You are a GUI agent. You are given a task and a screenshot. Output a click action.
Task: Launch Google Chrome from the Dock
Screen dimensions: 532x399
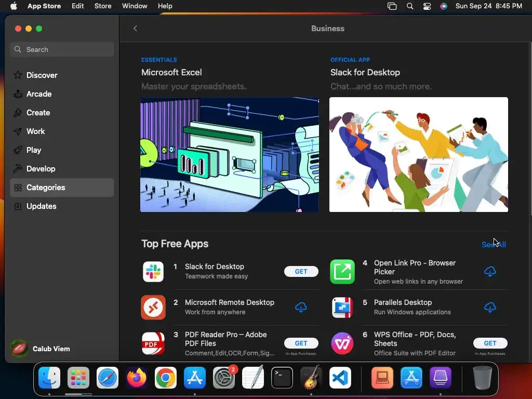point(166,378)
